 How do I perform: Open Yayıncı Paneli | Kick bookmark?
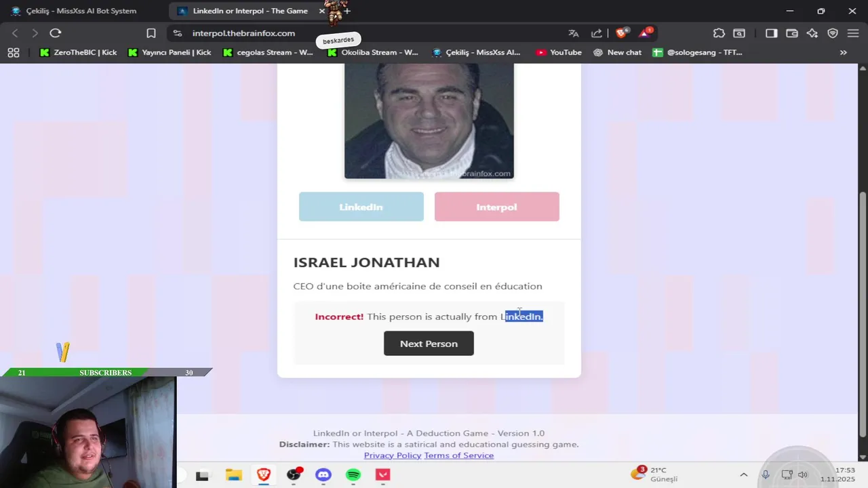170,52
